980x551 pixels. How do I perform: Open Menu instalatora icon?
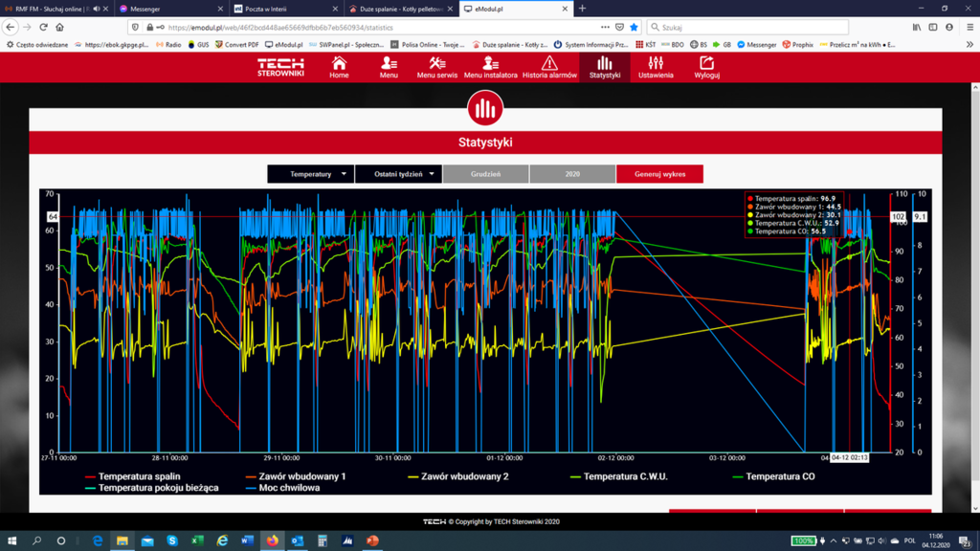pos(490,64)
